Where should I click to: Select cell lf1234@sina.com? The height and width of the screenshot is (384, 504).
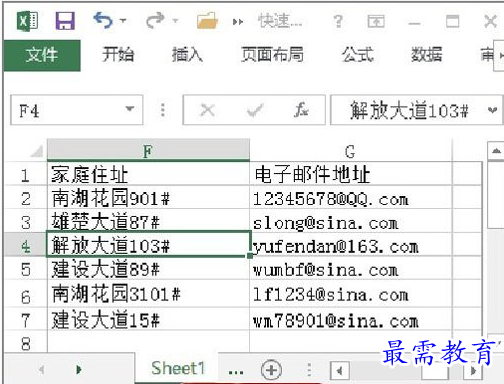click(351, 294)
